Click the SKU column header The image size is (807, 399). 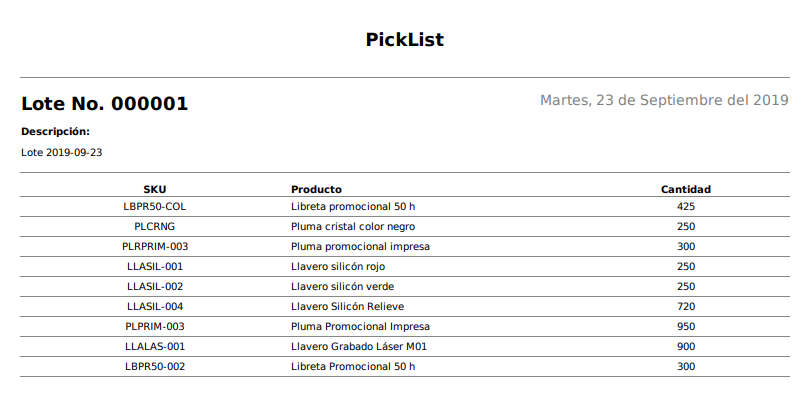click(x=154, y=189)
